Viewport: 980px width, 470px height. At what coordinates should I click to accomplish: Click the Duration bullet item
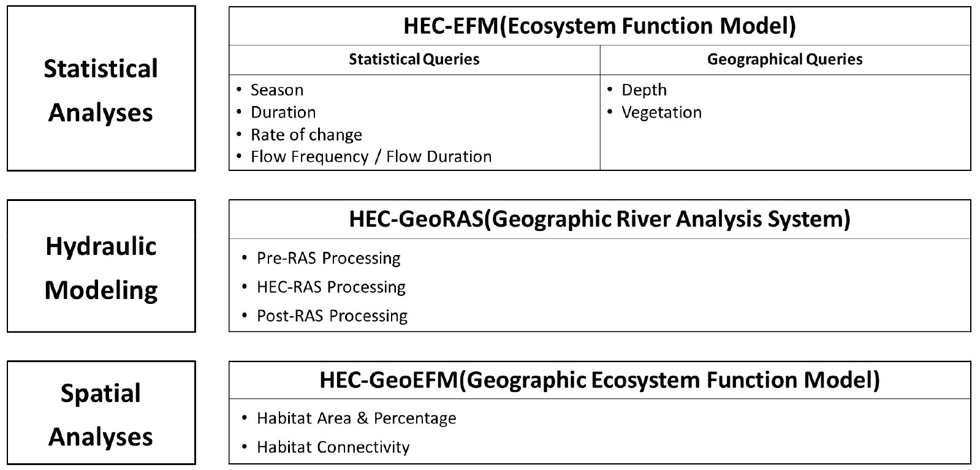point(283,112)
